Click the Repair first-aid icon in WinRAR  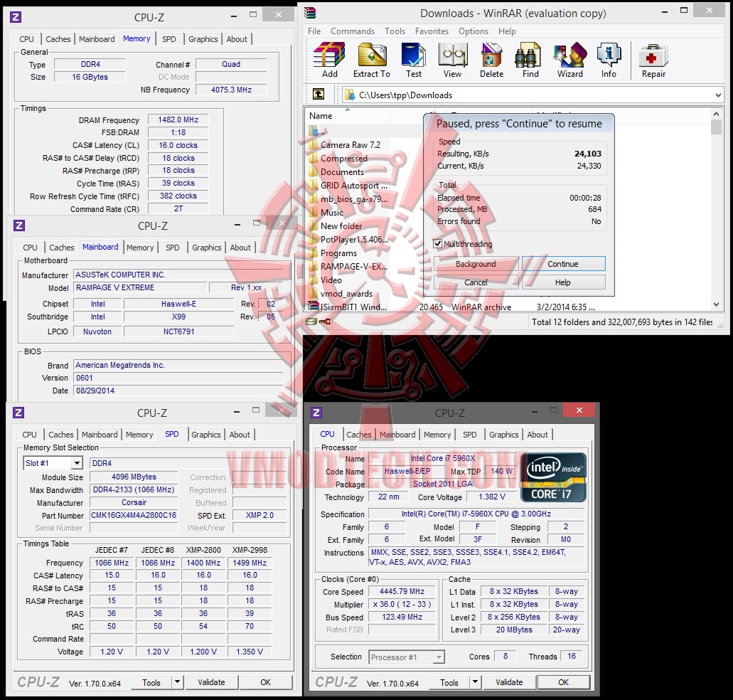click(x=653, y=57)
